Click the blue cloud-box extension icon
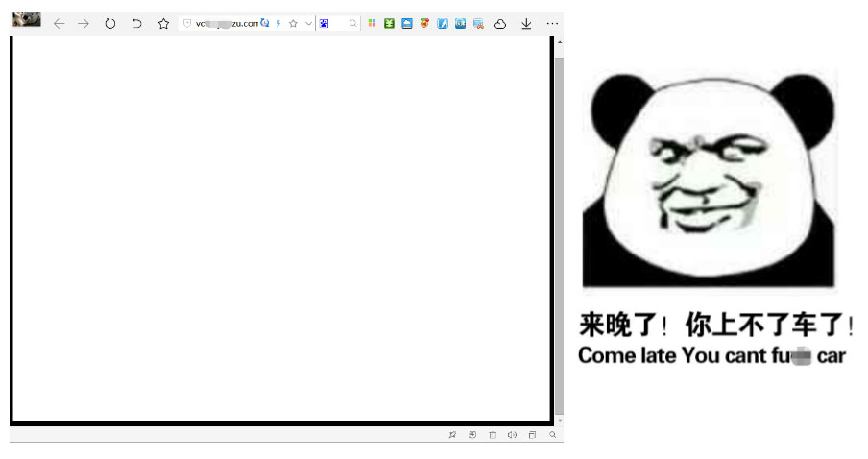Screen dimensions: 868x459 coord(407,23)
